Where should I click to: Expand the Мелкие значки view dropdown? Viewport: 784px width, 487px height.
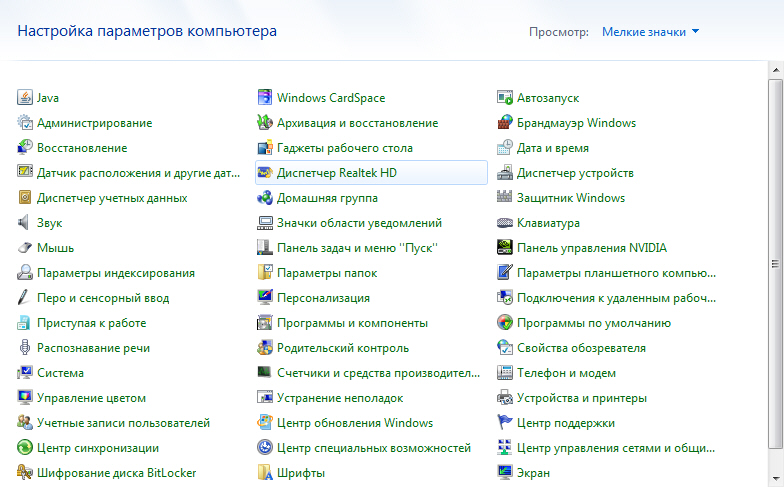point(644,32)
